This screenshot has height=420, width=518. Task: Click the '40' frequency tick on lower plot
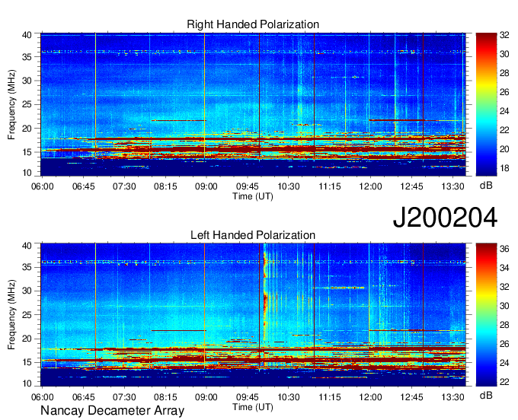pyautogui.click(x=27, y=245)
